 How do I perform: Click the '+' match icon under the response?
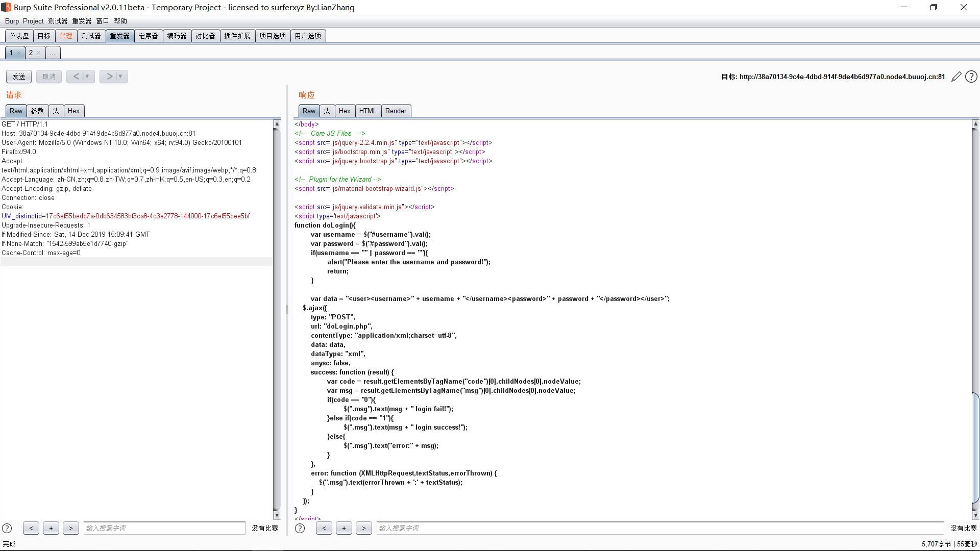coord(344,528)
